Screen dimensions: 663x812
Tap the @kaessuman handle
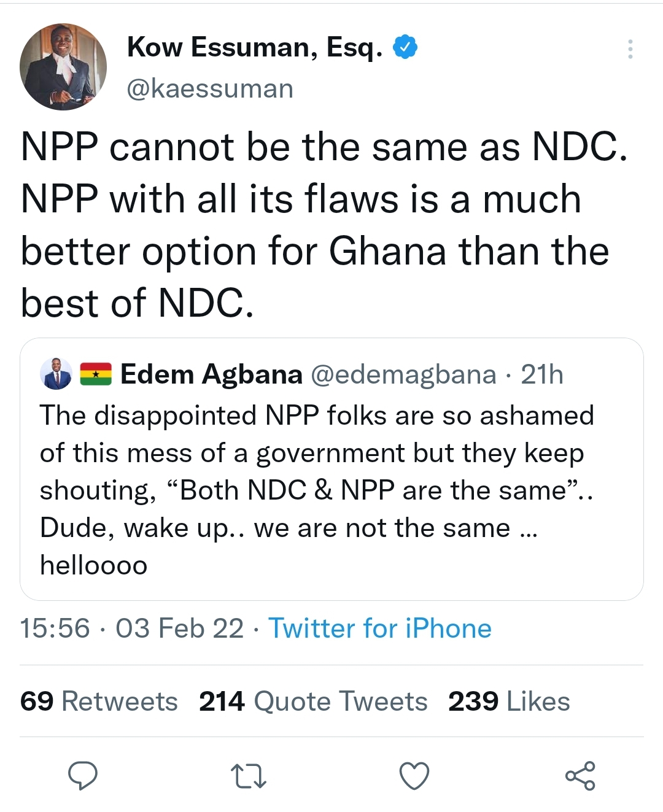pyautogui.click(x=210, y=89)
